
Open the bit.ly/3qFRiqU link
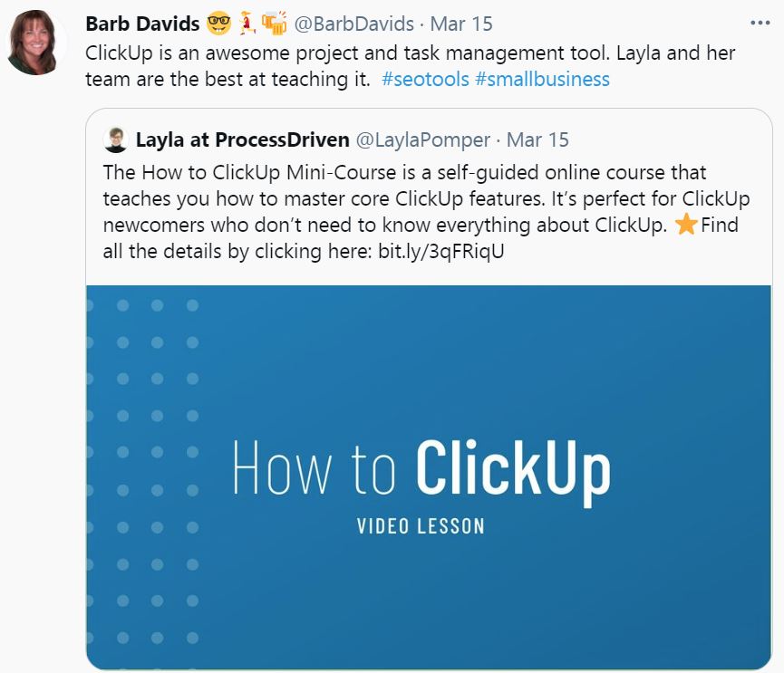(441, 251)
